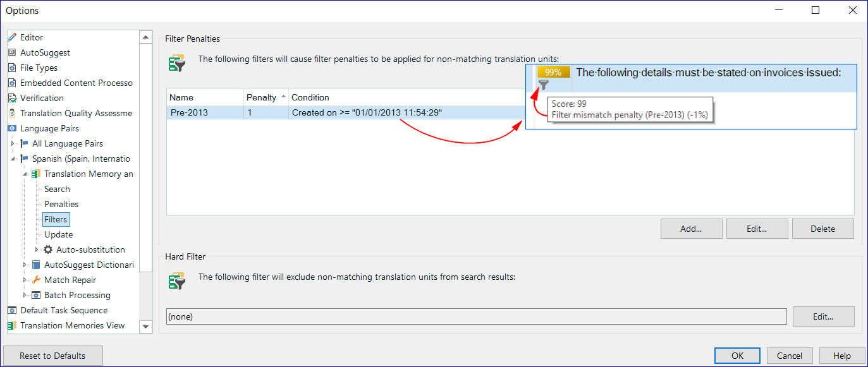Image resolution: width=868 pixels, height=367 pixels.
Task: Expand the AutoSuggest Dictionaries node
Action: (x=25, y=265)
